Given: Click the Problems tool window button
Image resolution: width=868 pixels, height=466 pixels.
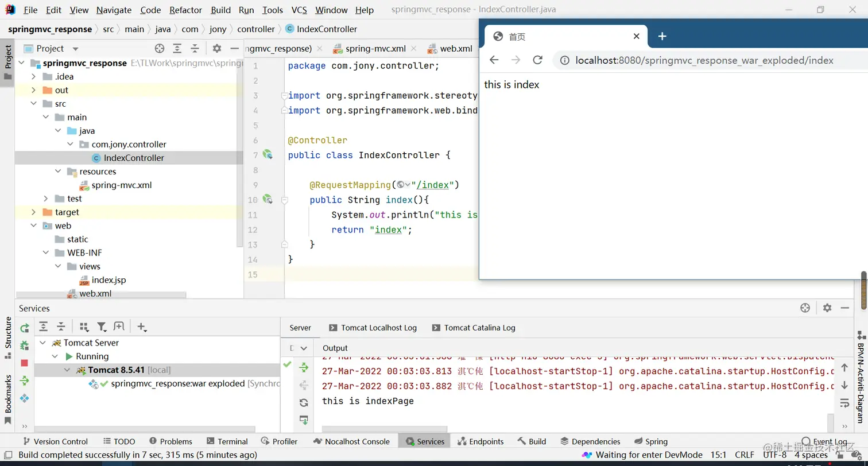Looking at the screenshot, I should [170, 441].
